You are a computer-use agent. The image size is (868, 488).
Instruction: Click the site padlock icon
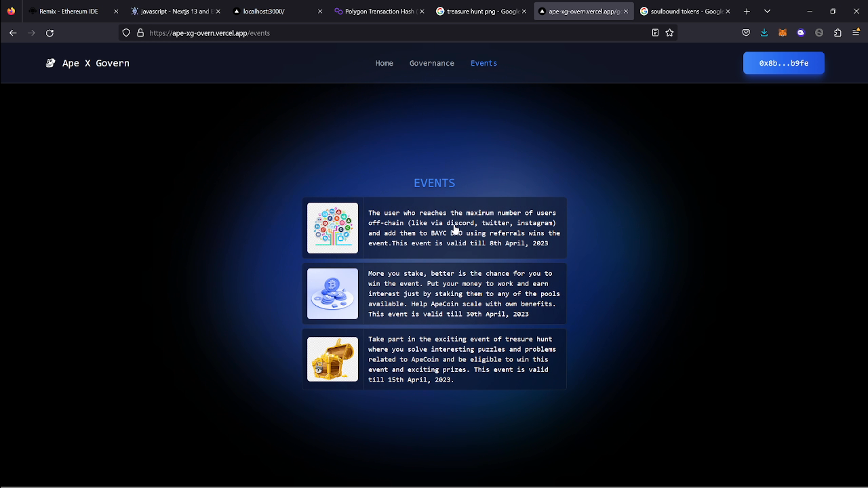click(140, 33)
